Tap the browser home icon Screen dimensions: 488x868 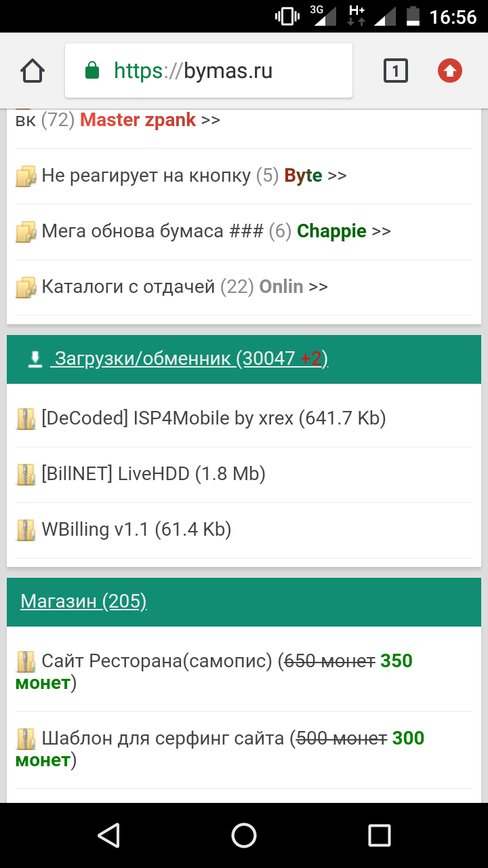[x=33, y=71]
